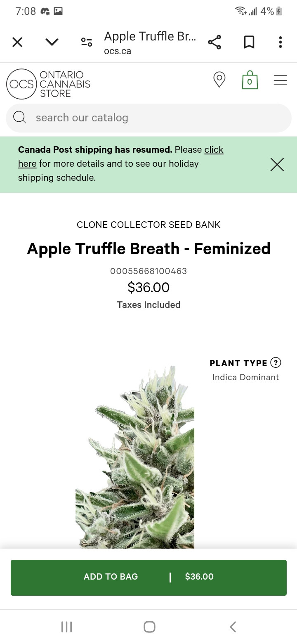Show Plant Type help tooltip
The width and height of the screenshot is (297, 644).
point(276,363)
